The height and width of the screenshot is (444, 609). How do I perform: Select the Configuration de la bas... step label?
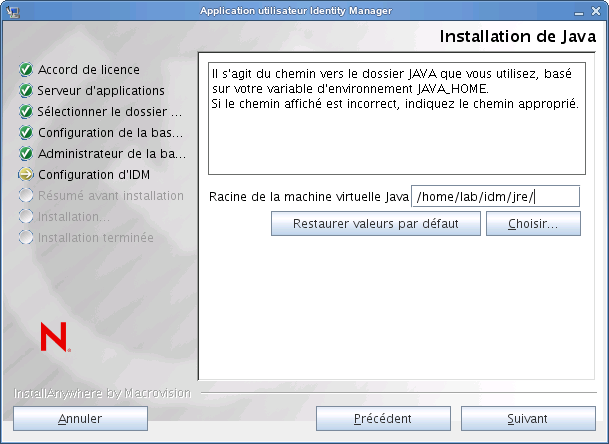pos(111,132)
